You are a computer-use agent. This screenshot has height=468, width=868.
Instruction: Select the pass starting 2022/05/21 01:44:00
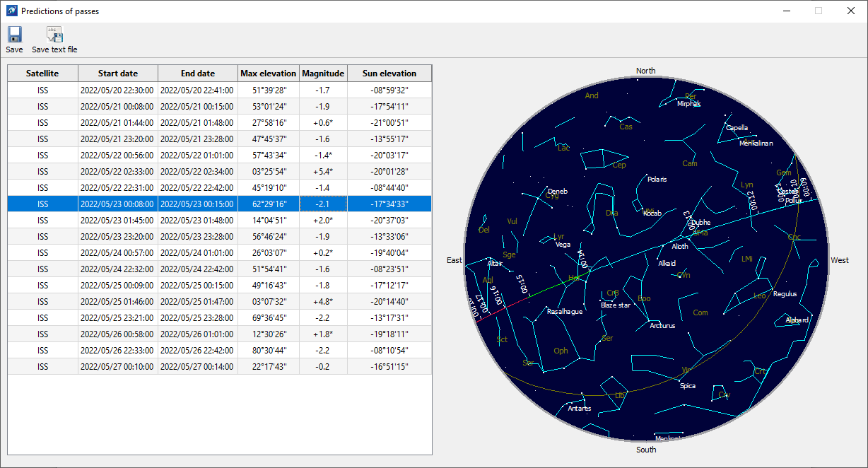coord(219,122)
